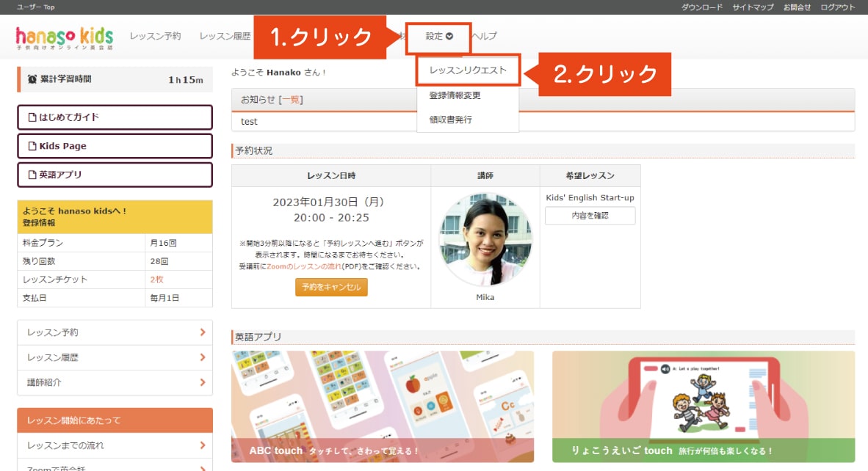The width and height of the screenshot is (868, 471).
Task: Click the alarm clock study time icon
Action: (32, 79)
